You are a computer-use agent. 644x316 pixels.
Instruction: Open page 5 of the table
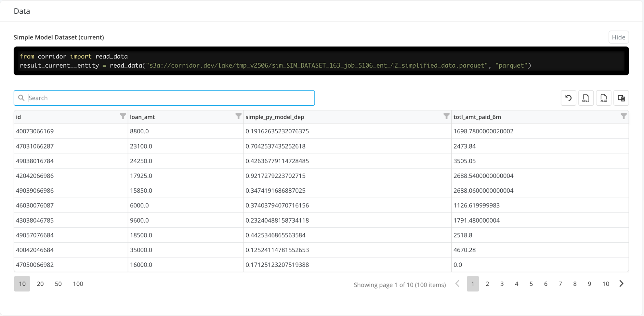[531, 284]
